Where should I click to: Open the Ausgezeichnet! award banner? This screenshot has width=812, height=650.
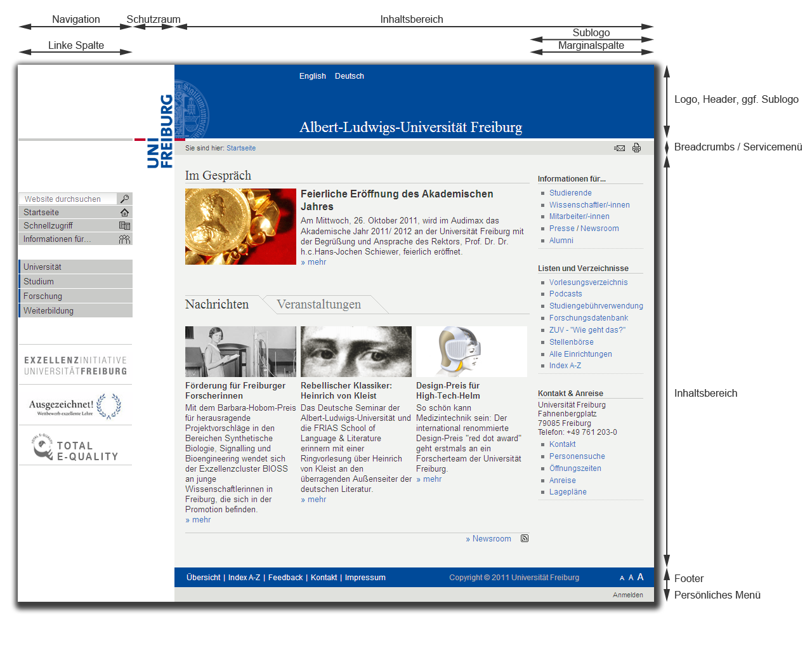pyautogui.click(x=75, y=406)
